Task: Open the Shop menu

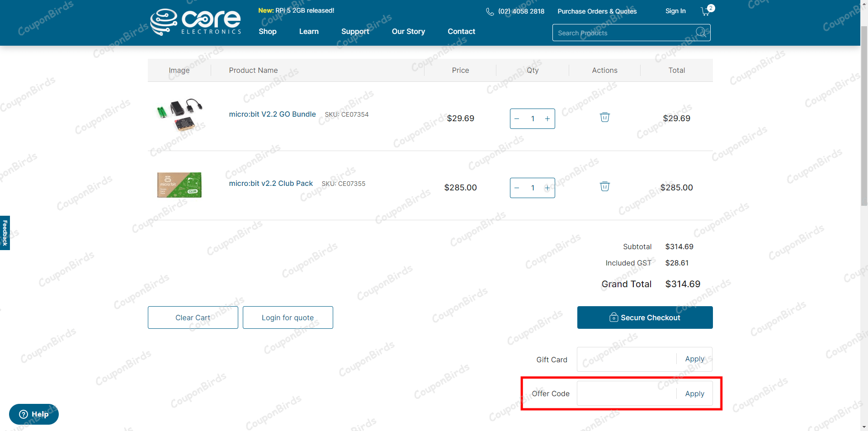Action: click(x=267, y=32)
